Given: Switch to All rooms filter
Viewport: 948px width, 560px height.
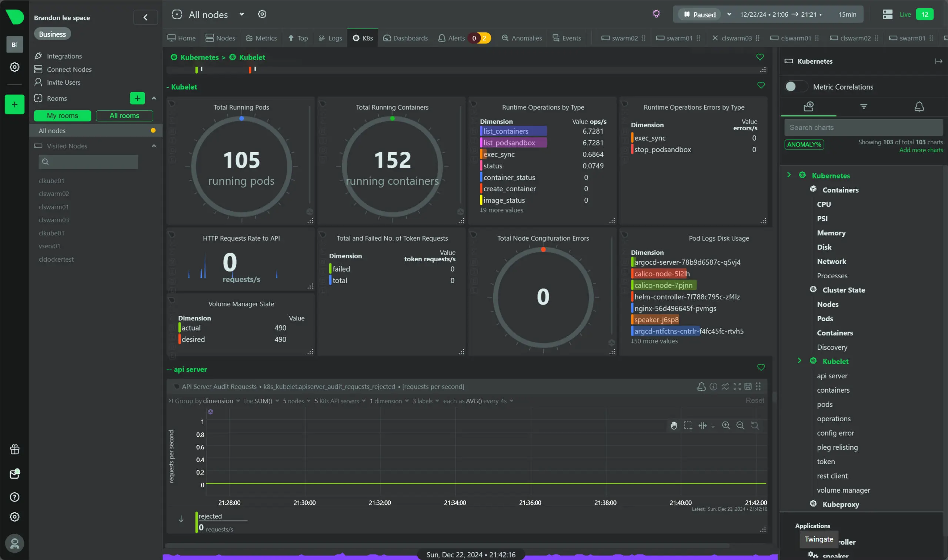Looking at the screenshot, I should pos(124,116).
